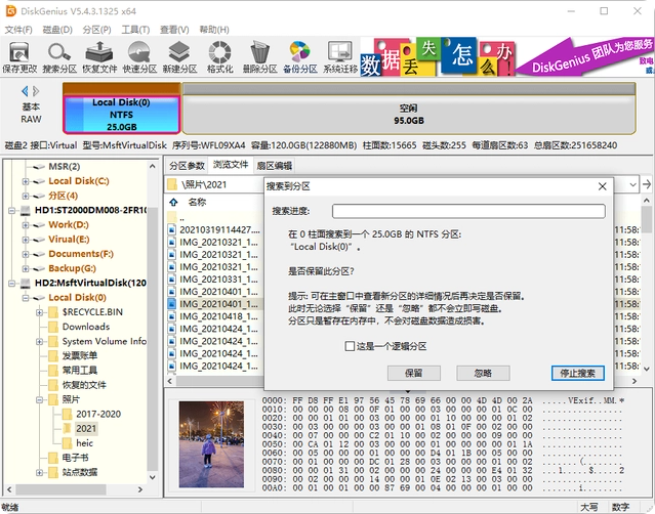Open the 工具(T) menu

(x=135, y=29)
